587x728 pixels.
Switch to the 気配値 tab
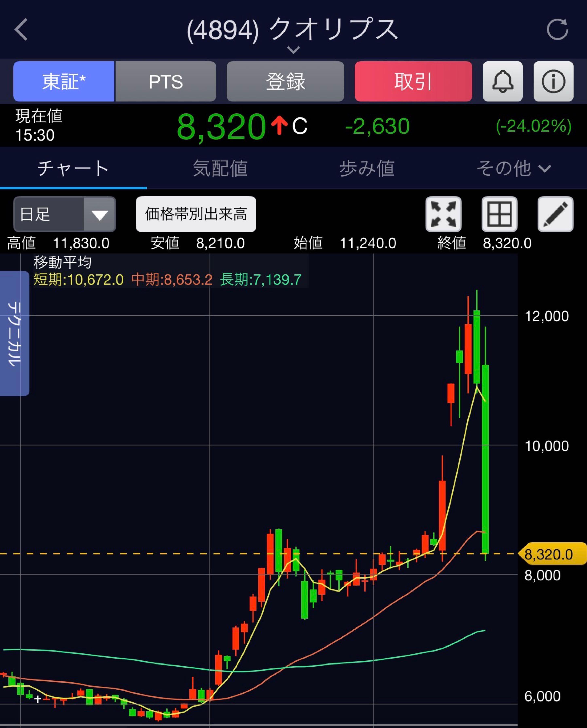pyautogui.click(x=220, y=168)
